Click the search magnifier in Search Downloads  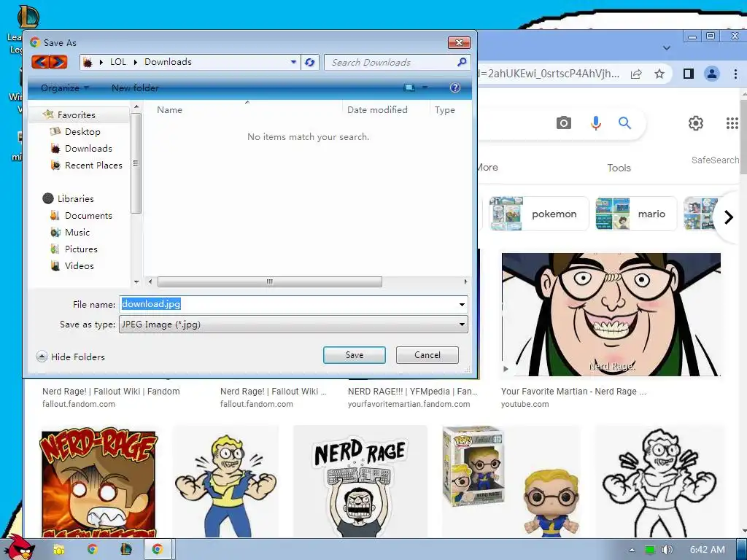[461, 62]
